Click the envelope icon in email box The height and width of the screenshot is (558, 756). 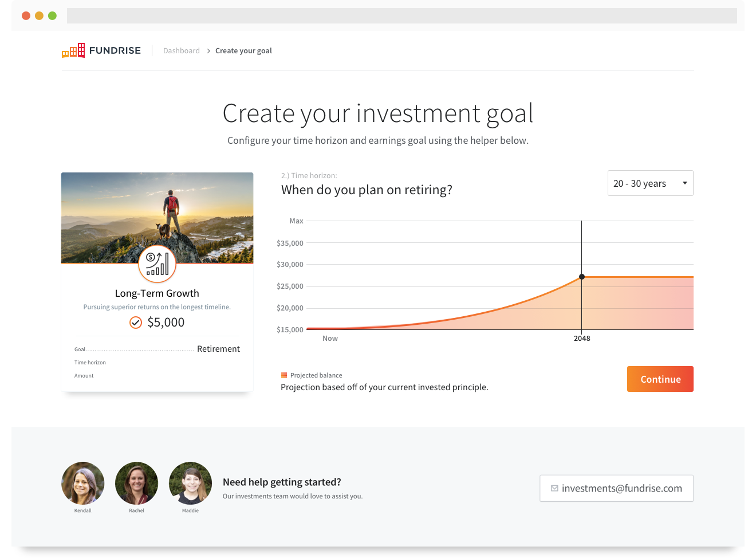554,489
